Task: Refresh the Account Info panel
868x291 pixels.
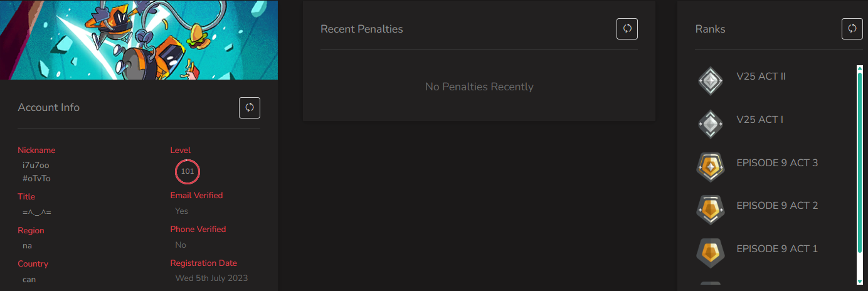Action: pos(250,108)
